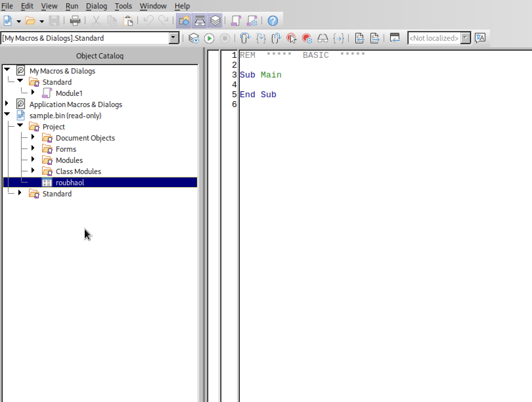Click the Step Over icon
Image resolution: width=532 pixels, height=402 pixels.
tap(245, 38)
